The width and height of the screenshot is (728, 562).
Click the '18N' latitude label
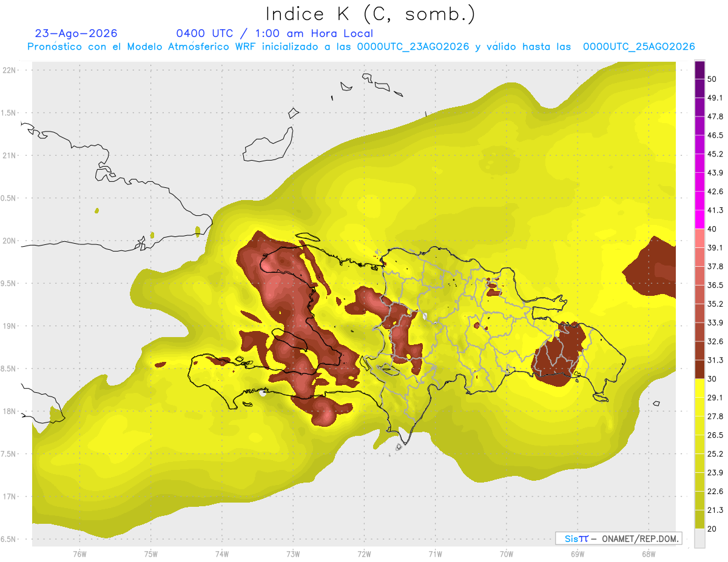[9, 412]
